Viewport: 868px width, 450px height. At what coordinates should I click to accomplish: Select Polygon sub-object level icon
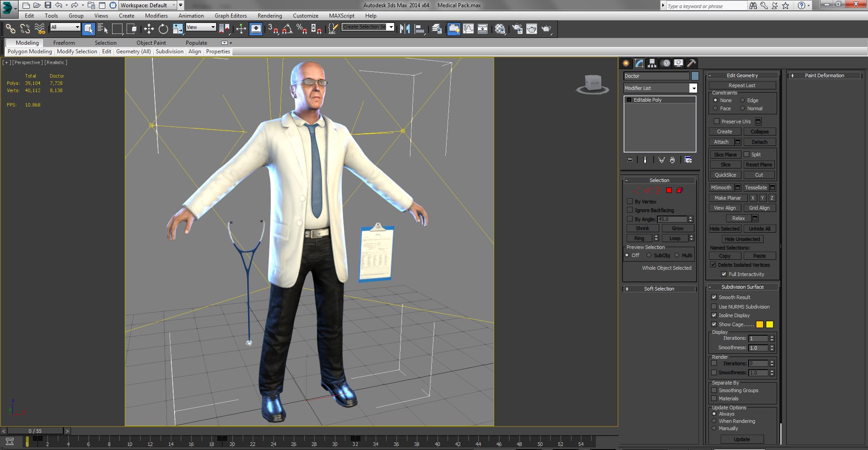coord(669,190)
